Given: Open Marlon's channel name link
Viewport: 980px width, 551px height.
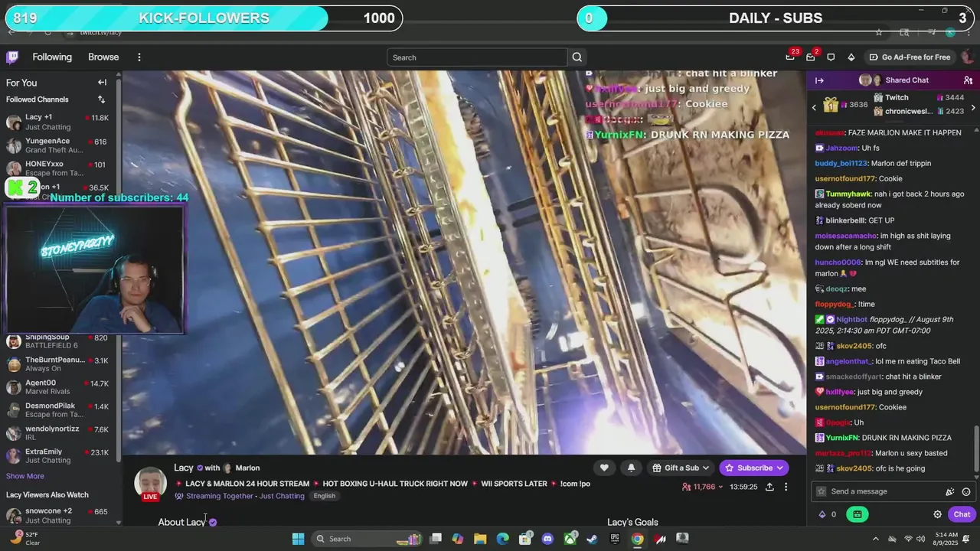Looking at the screenshot, I should coord(247,468).
